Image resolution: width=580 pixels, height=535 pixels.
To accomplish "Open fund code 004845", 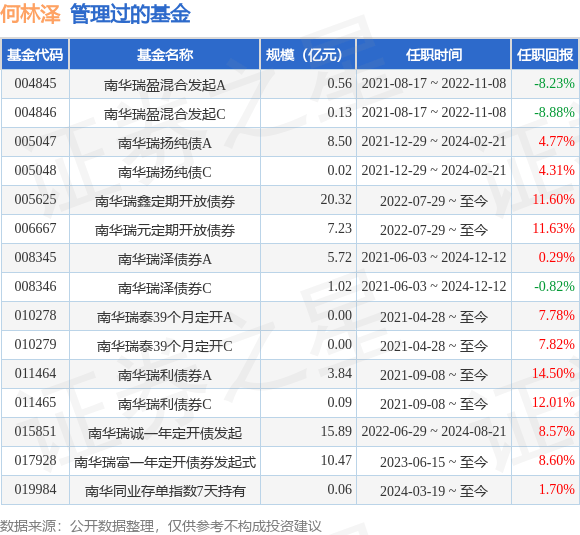I will point(36,83).
